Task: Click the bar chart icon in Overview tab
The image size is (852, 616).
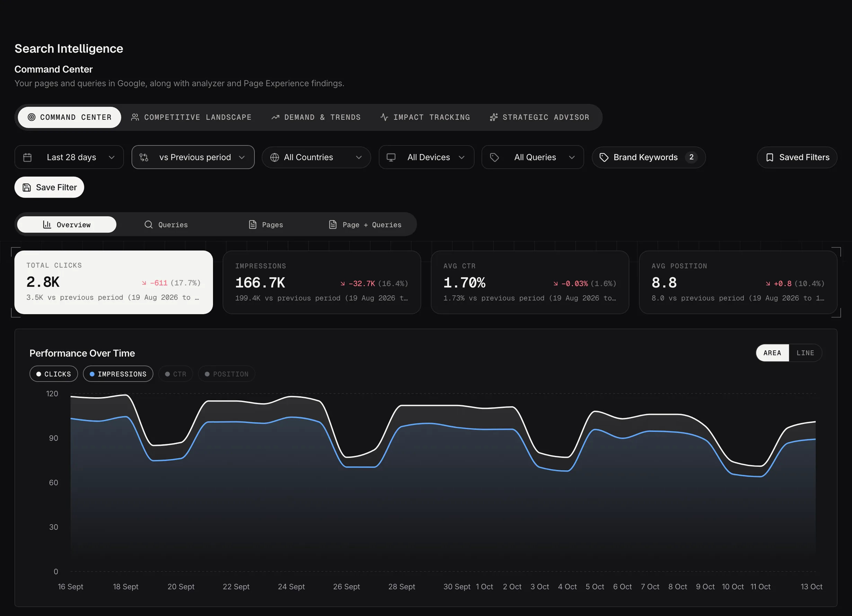Action: [47, 225]
